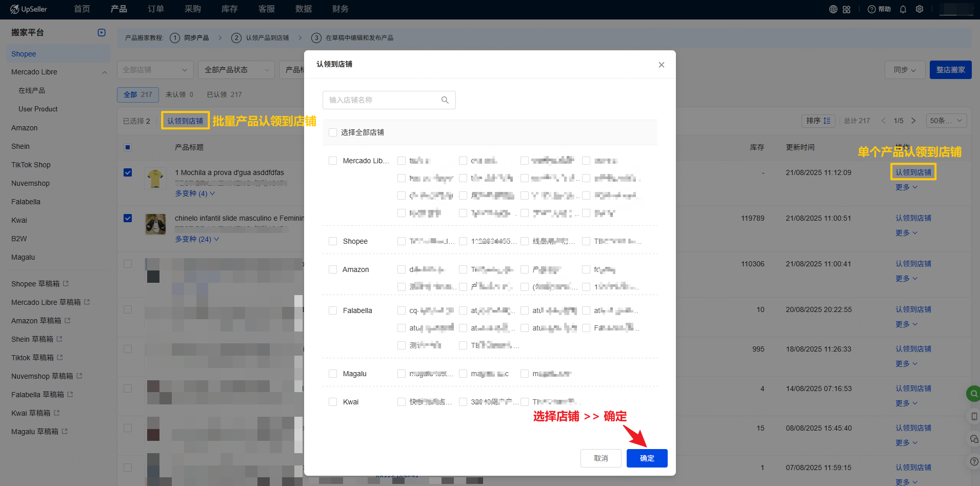The image size is (980, 486).
Task: Open Kwai 草稿箱 external link icon
Action: (x=57, y=413)
